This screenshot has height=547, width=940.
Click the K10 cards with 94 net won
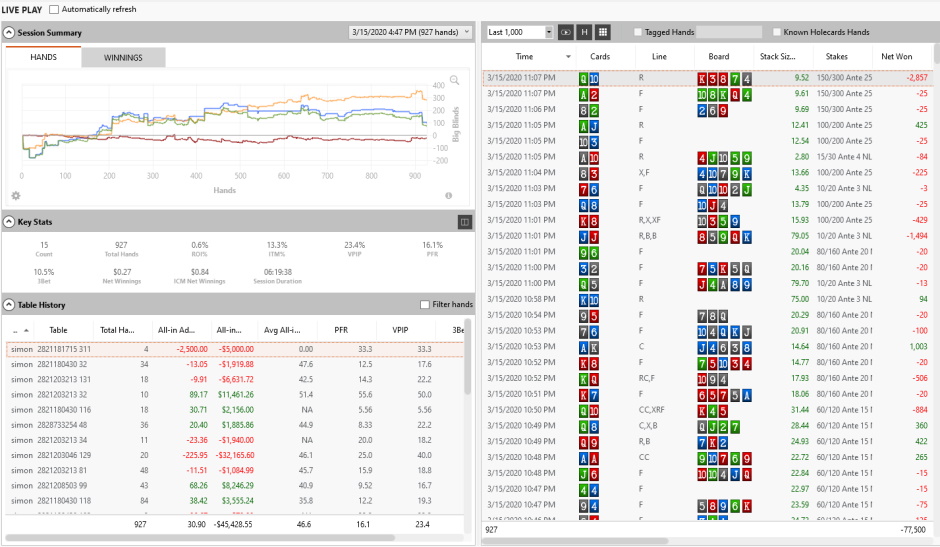[x=589, y=300]
